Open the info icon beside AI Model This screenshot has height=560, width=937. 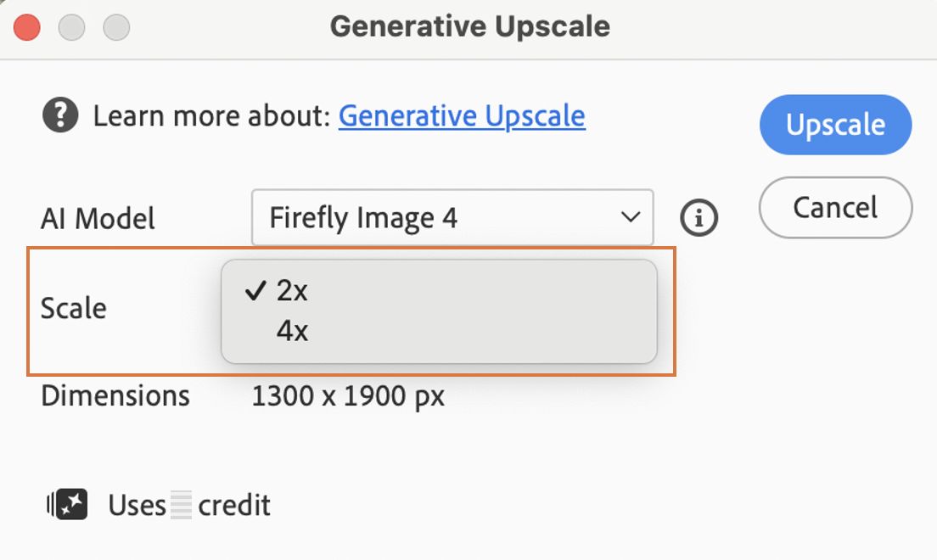click(699, 217)
